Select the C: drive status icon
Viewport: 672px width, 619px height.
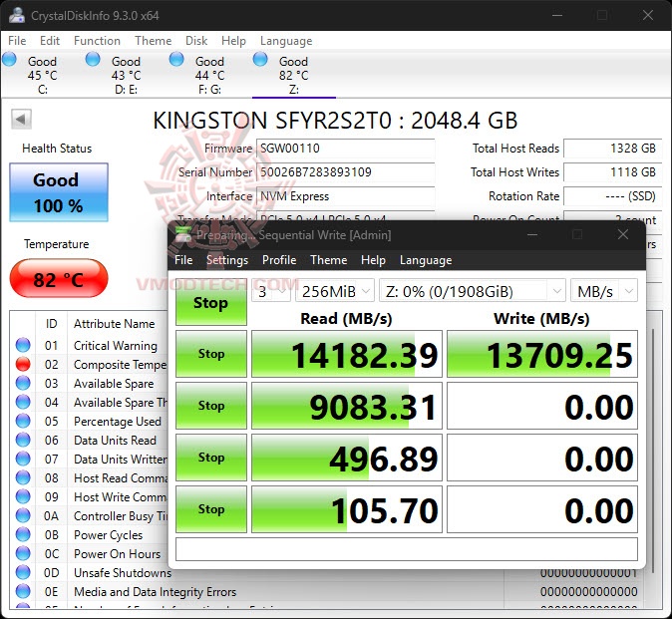point(9,59)
